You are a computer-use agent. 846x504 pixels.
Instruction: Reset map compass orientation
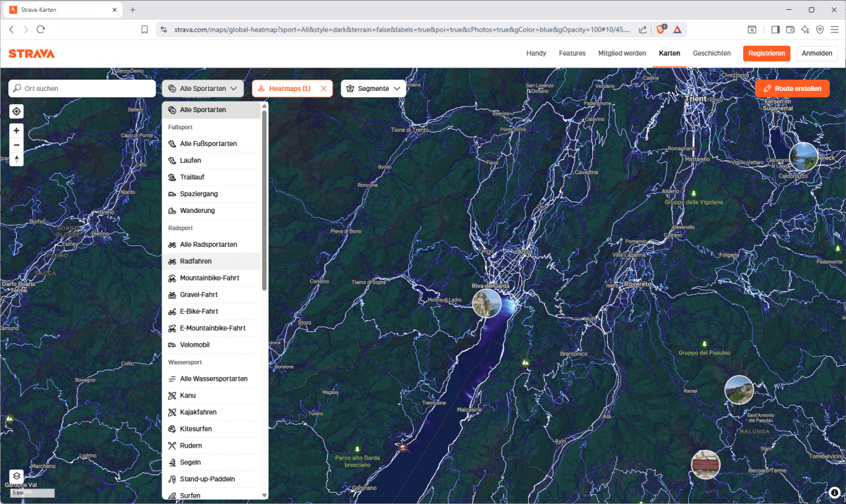click(x=16, y=159)
